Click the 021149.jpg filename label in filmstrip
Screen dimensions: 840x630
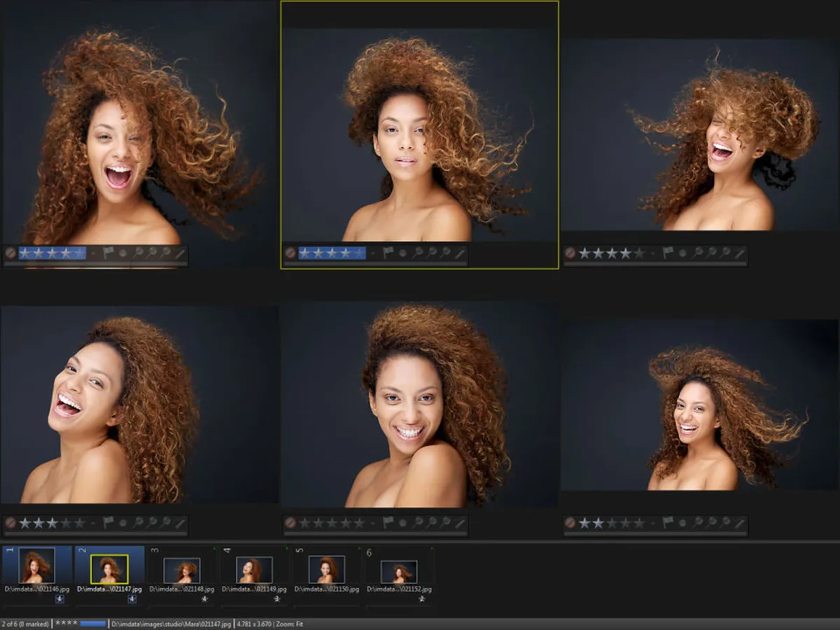pyautogui.click(x=254, y=589)
